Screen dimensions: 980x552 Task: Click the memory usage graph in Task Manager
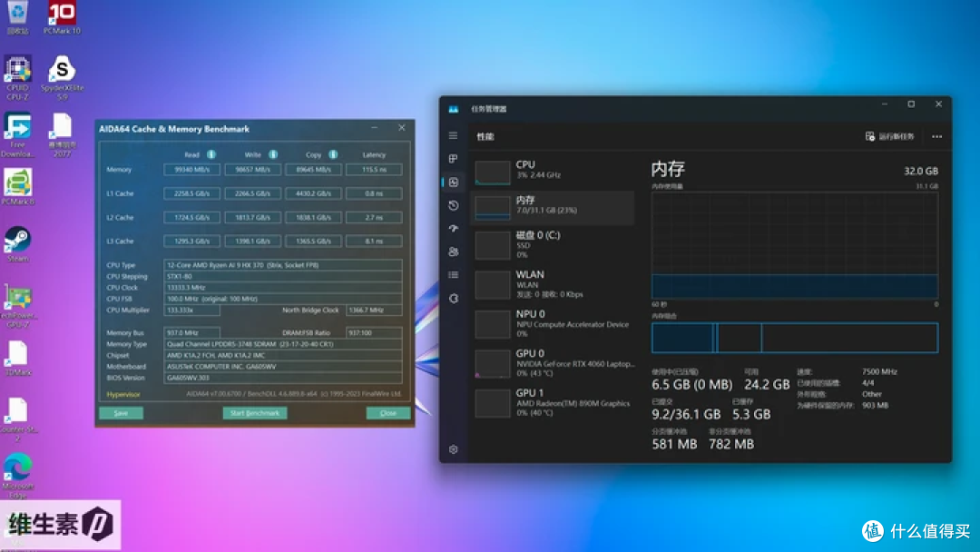[794, 245]
